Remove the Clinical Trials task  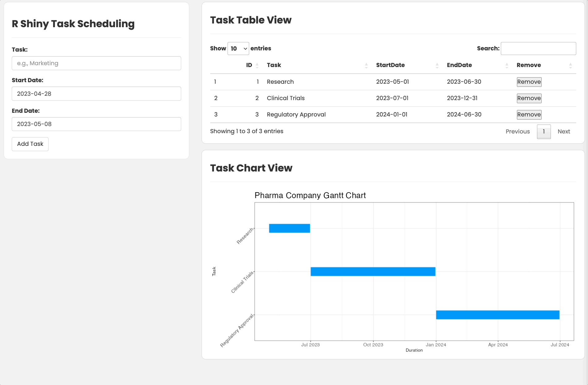click(529, 98)
